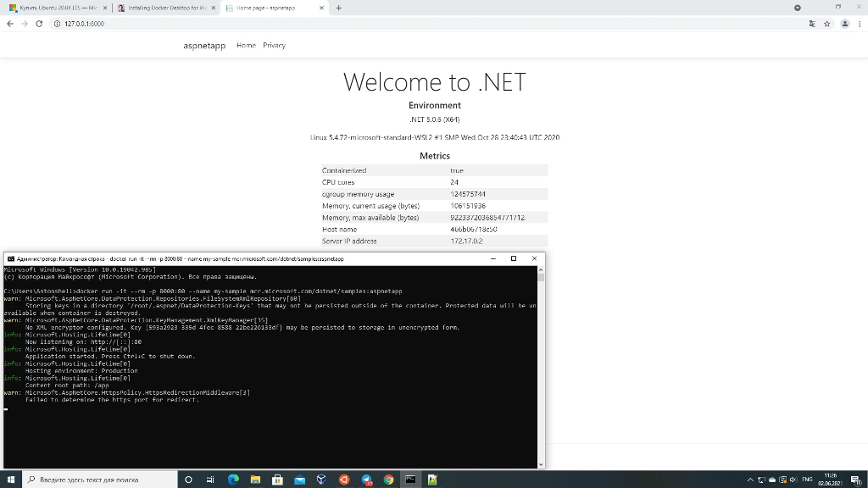Open File Explorer from the taskbar

(x=255, y=480)
